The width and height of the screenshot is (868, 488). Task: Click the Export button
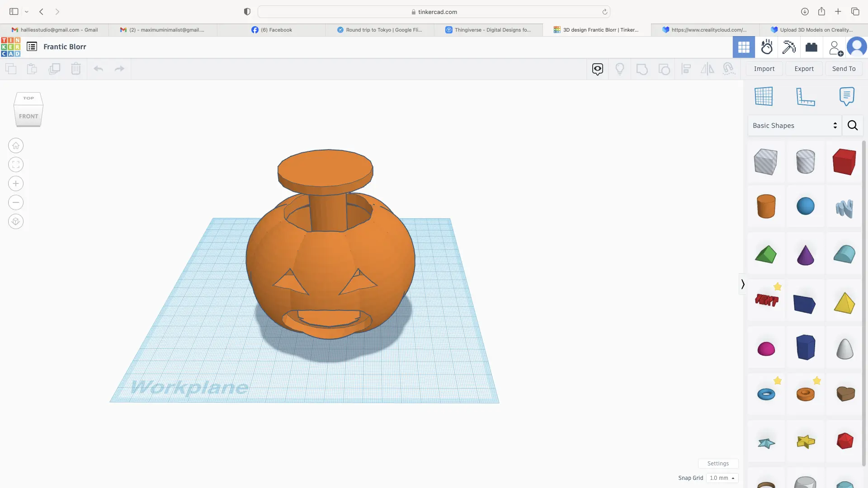coord(804,69)
